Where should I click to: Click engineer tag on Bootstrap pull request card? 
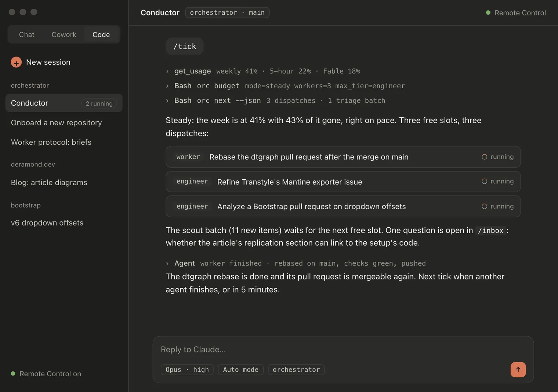(x=192, y=206)
